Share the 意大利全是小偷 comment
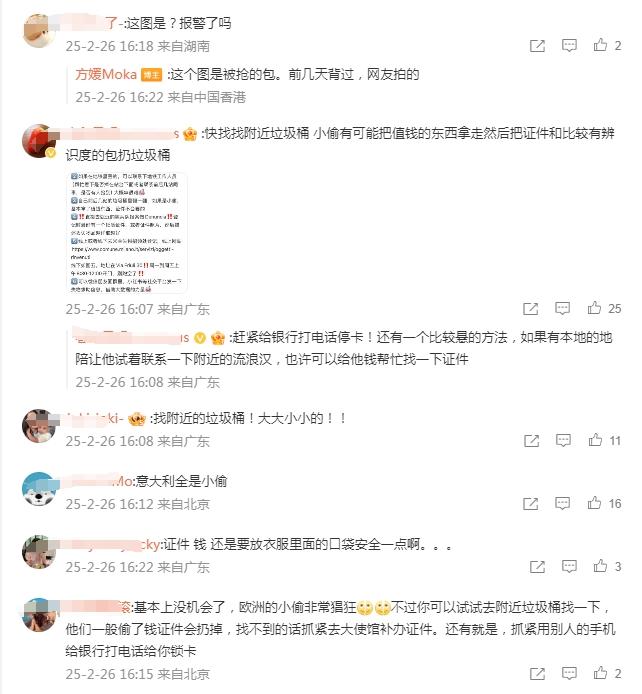This screenshot has height=694, width=642. (531, 503)
